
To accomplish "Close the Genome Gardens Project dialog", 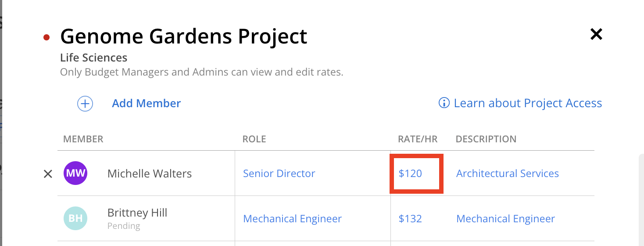I will click(x=596, y=34).
